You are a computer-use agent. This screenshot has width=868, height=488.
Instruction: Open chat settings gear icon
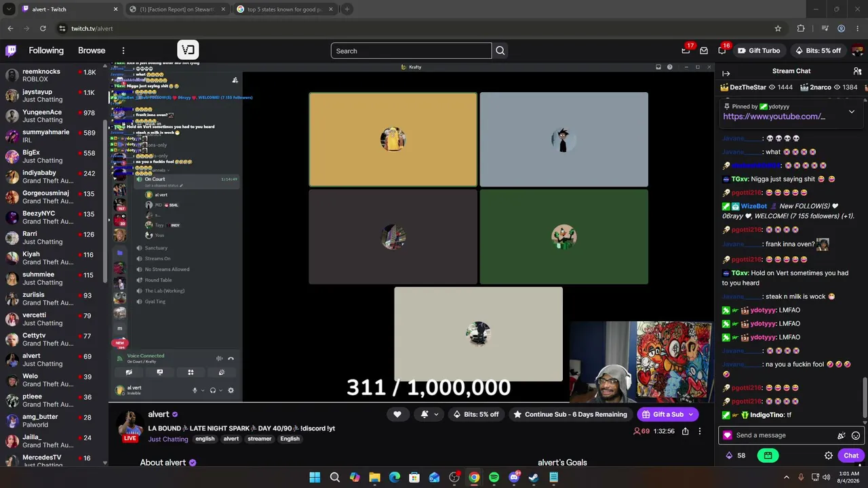click(828, 455)
